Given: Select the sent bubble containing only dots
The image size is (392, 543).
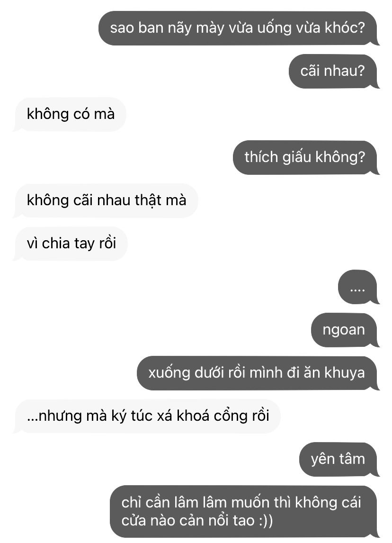Looking at the screenshot, I should [358, 287].
